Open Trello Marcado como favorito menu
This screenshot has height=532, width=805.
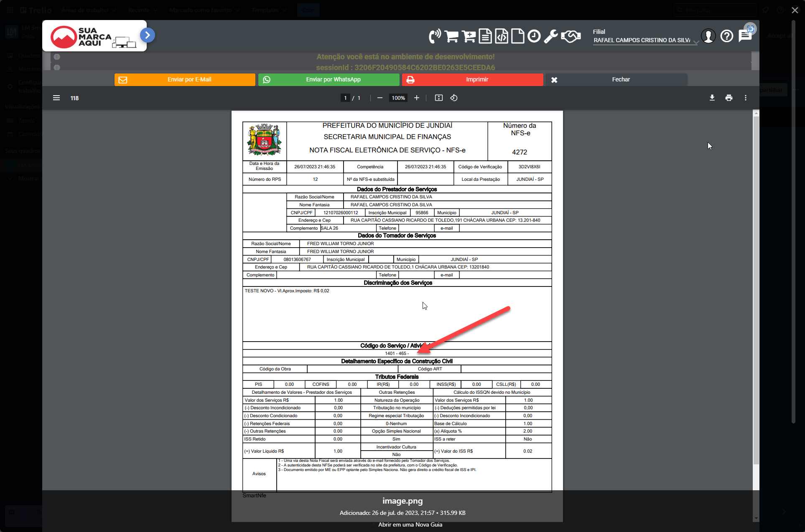(204, 10)
